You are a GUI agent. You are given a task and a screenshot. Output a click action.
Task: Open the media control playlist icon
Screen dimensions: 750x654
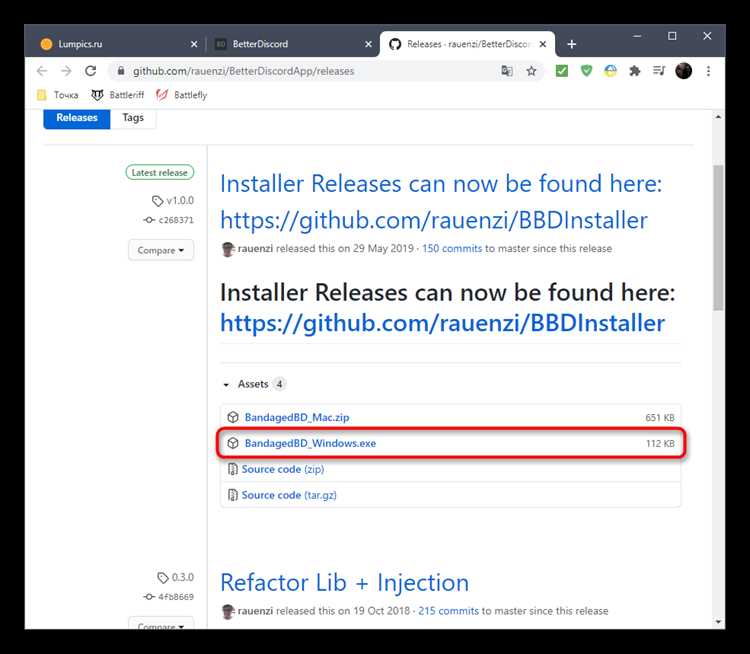(x=659, y=71)
